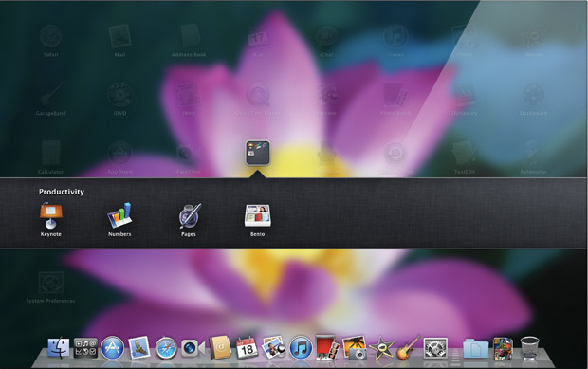Click dimmed GarageBand icon in Launchpad
The height and width of the screenshot is (369, 588).
point(50,95)
